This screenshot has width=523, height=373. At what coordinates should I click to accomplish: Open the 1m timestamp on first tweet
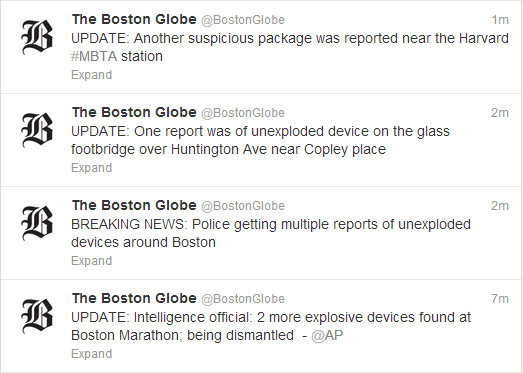500,20
